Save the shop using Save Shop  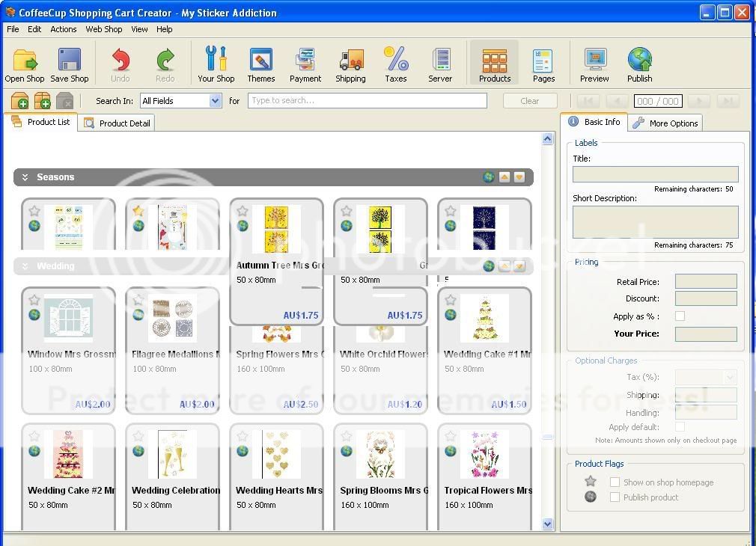point(70,64)
